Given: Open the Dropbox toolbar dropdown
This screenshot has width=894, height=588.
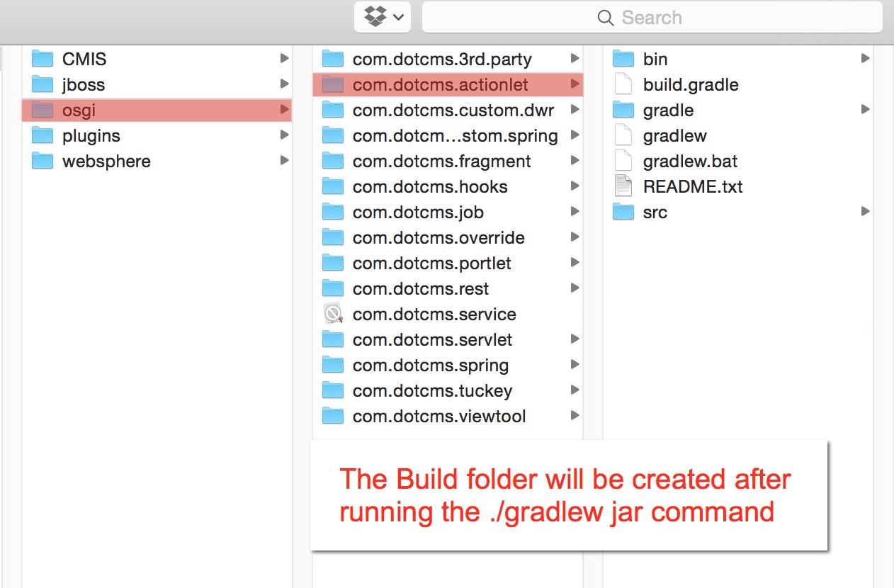Looking at the screenshot, I should [x=381, y=17].
